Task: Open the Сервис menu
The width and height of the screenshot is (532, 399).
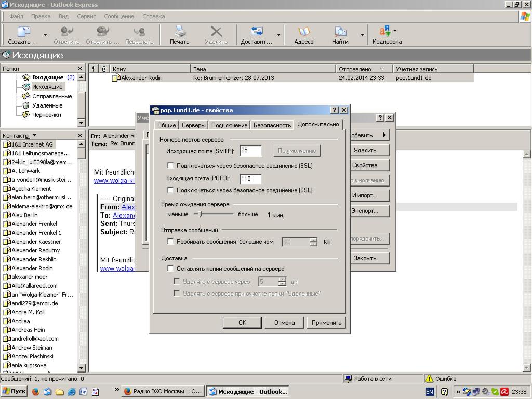Action: pyautogui.click(x=86, y=16)
